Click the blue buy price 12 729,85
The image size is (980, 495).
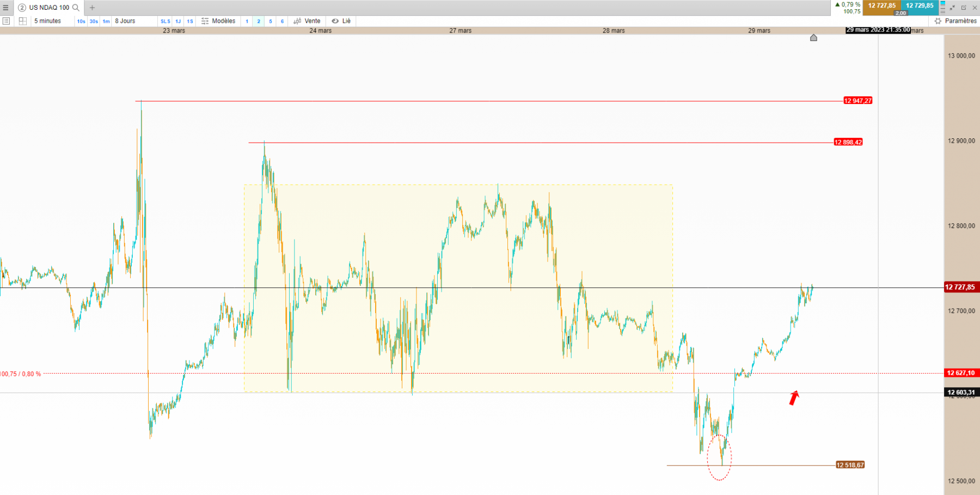point(920,5)
